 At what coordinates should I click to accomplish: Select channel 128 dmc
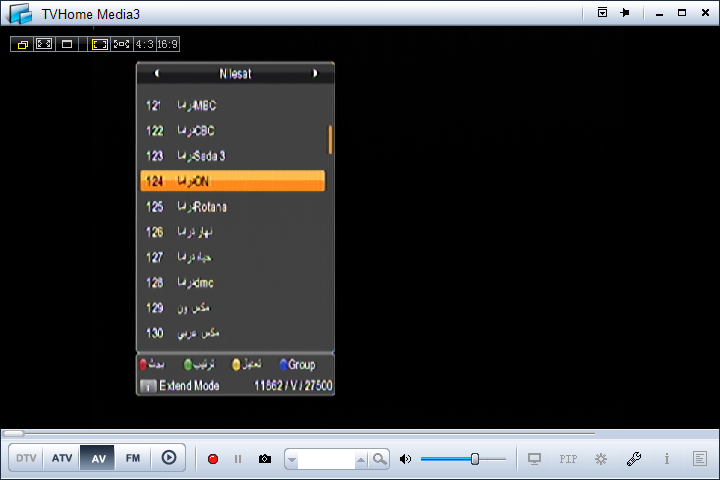[x=233, y=282]
